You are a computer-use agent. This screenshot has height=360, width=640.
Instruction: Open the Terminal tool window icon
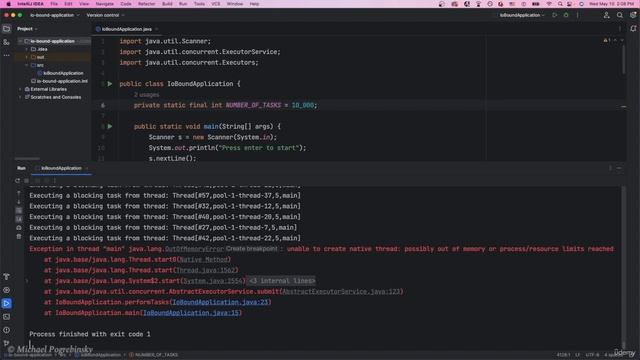[7, 317]
